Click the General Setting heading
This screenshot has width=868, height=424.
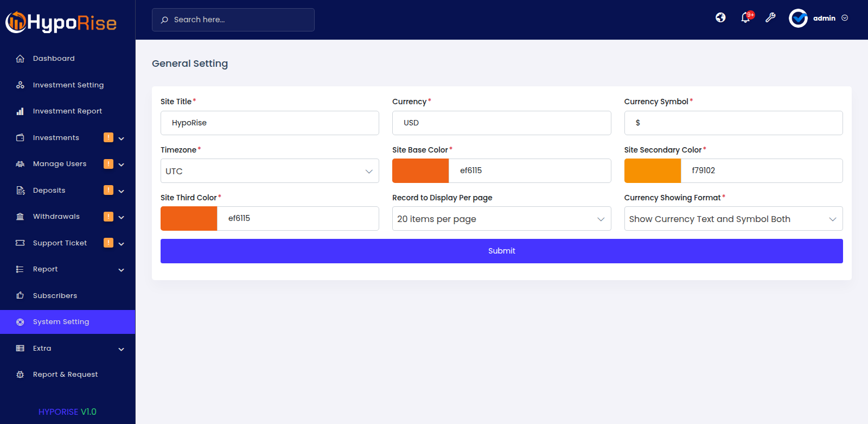coord(190,64)
